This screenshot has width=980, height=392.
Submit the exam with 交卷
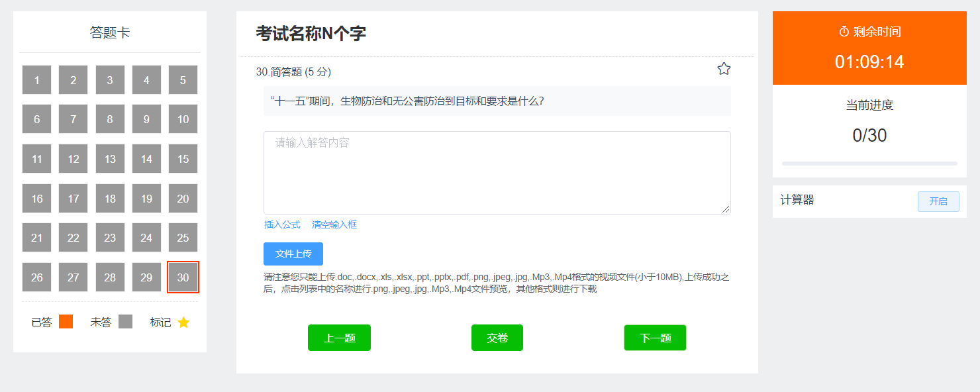tap(497, 338)
